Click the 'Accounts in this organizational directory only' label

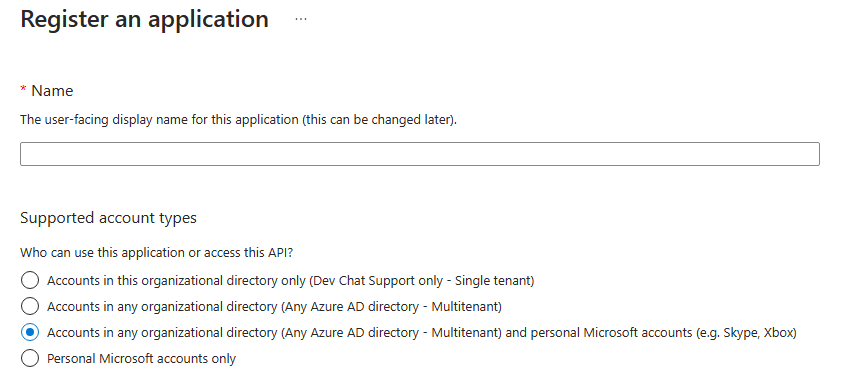176,281
